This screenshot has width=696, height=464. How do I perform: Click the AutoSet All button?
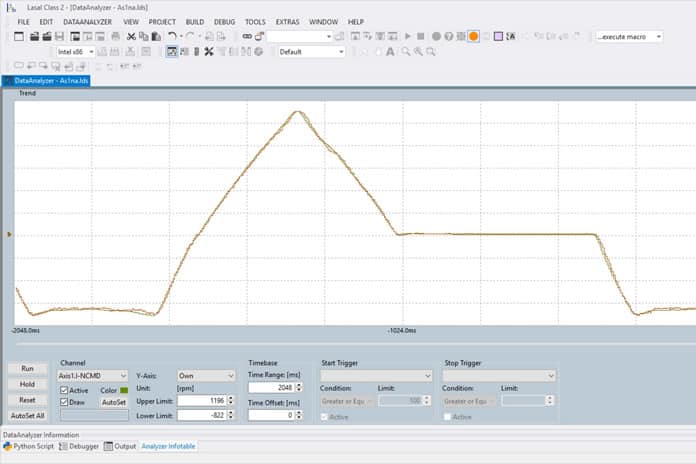point(28,416)
